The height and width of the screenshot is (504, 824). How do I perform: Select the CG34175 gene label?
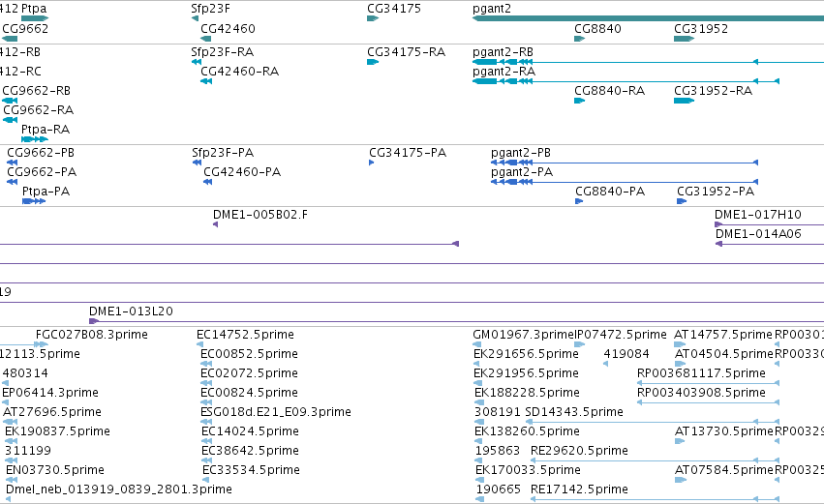tap(394, 9)
